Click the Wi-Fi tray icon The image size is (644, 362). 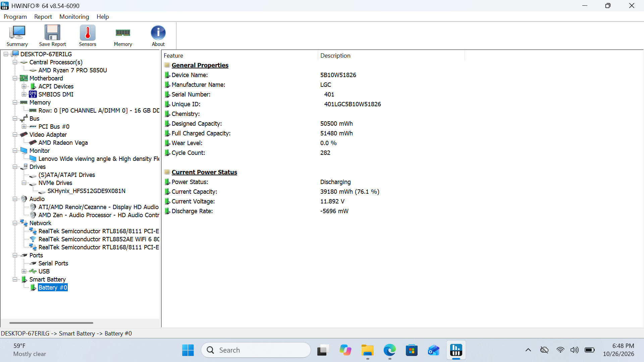coord(560,350)
